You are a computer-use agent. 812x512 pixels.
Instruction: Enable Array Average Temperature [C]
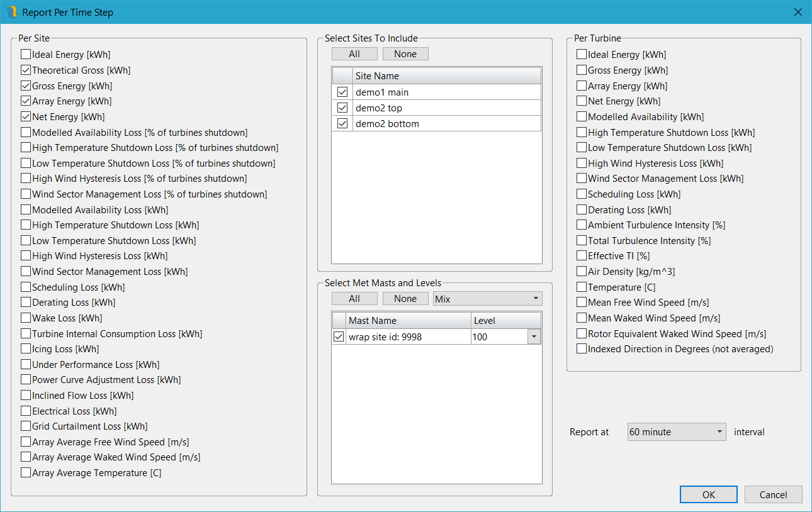[x=26, y=473]
